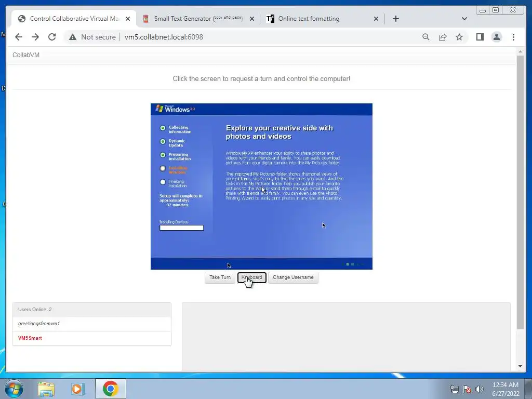Close the Small Text Generator tab
Screen dimensions: 532x399
(x=252, y=19)
